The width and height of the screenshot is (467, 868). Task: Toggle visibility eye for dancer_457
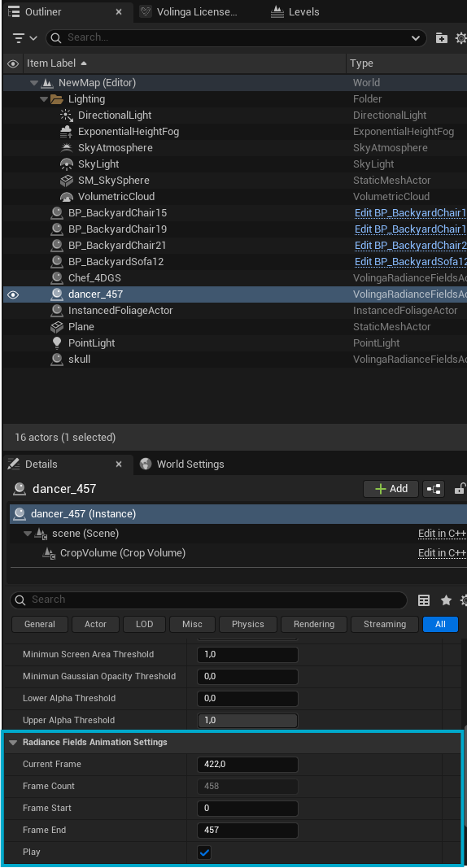(13, 294)
